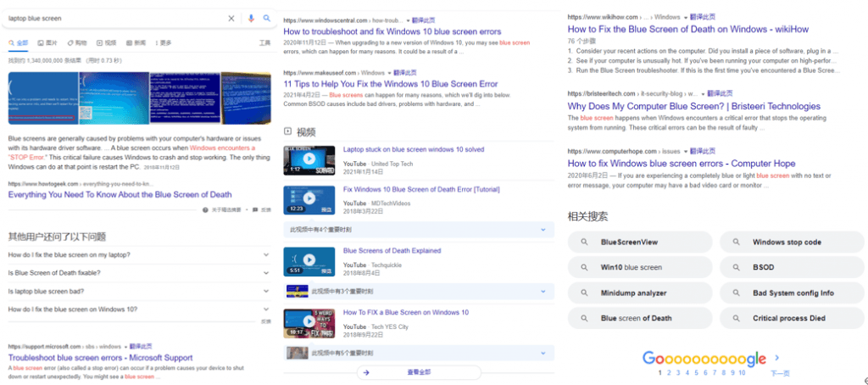Open 11 Tips to Help You Fix link
Screen dimensions: 868x385
point(390,84)
